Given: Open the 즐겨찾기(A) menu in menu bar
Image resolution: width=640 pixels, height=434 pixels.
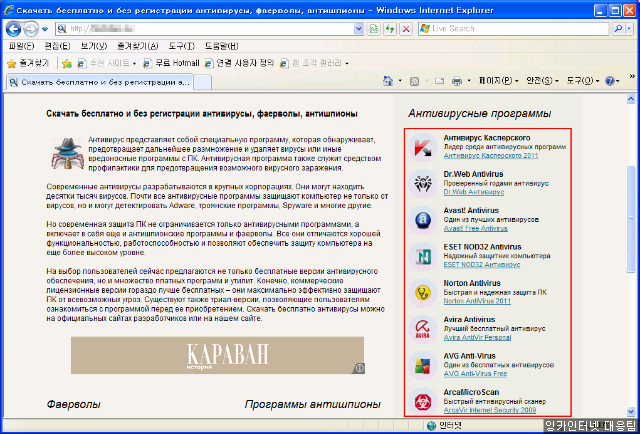Looking at the screenshot, I should point(138,46).
